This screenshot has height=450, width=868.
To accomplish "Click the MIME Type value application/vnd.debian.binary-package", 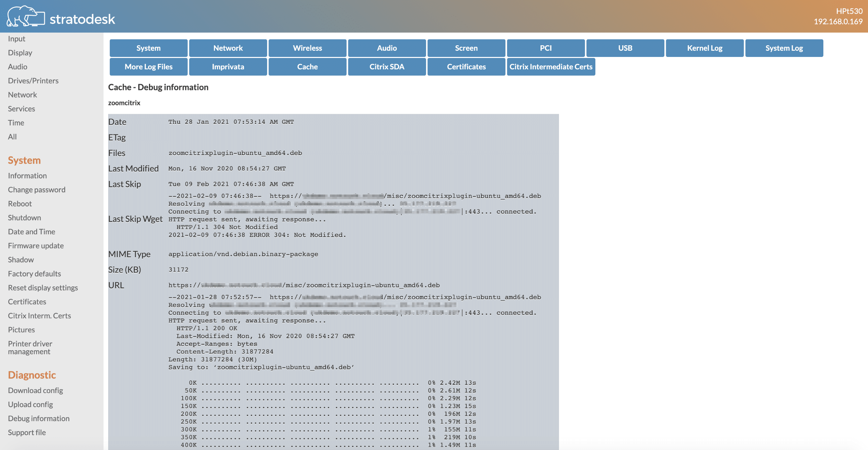I will [x=243, y=254].
